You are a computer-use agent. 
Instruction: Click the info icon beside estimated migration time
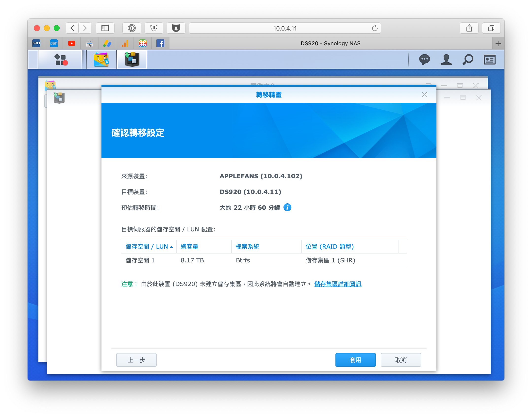(287, 207)
